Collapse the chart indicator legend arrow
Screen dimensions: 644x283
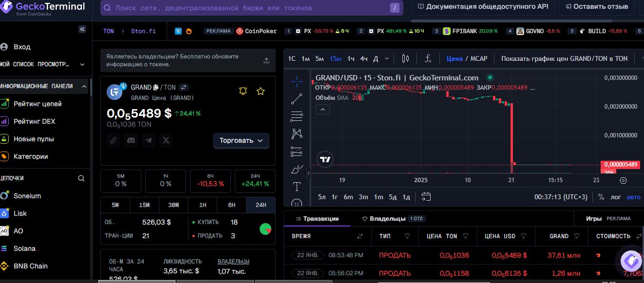pos(322,110)
